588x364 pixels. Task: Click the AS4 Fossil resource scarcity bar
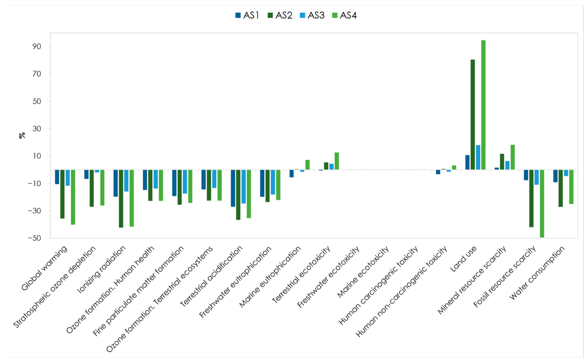[542, 204]
